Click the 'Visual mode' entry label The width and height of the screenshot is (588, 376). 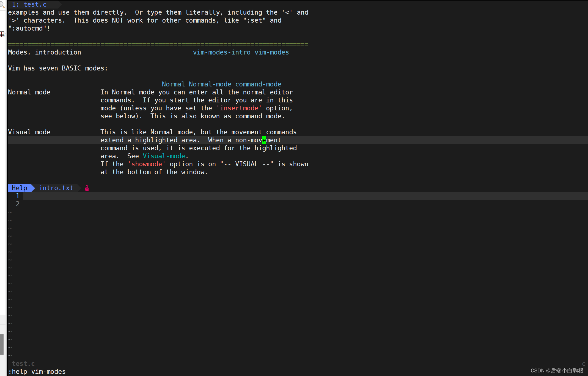(29, 132)
